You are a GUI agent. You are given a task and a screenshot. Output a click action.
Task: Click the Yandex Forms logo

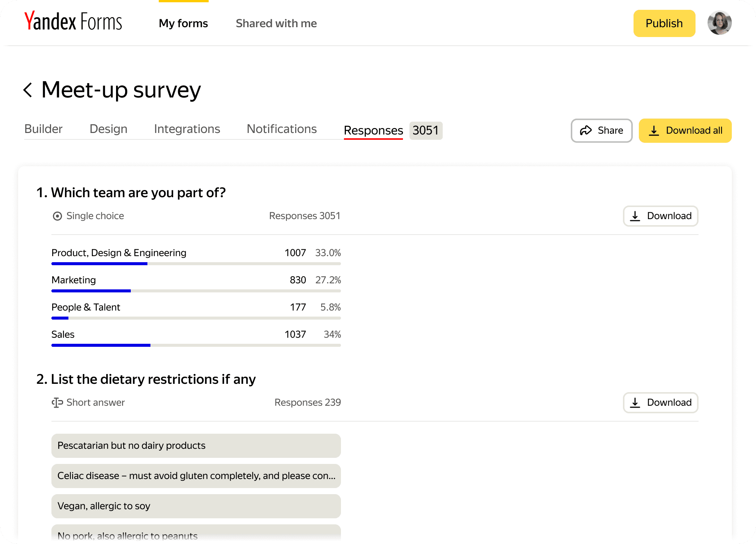click(73, 22)
